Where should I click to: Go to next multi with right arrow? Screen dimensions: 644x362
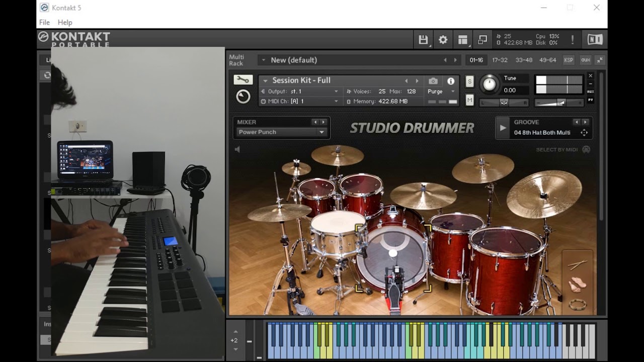click(x=455, y=60)
